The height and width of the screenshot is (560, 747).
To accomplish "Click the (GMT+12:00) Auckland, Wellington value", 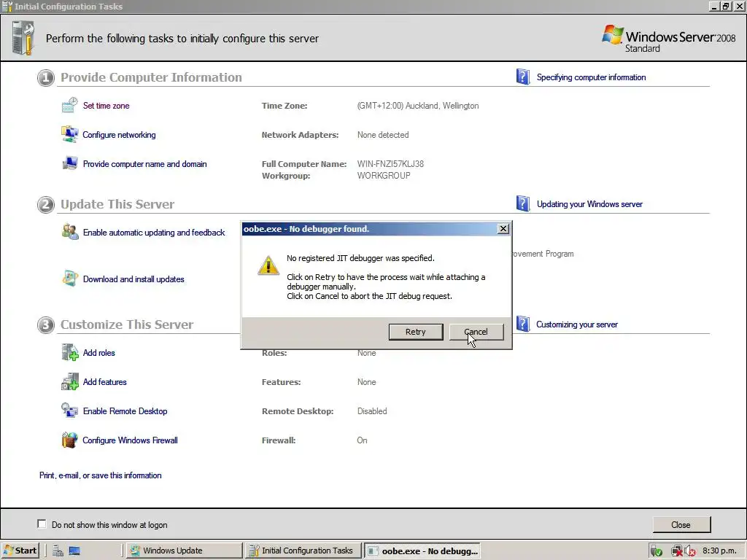I will [418, 106].
